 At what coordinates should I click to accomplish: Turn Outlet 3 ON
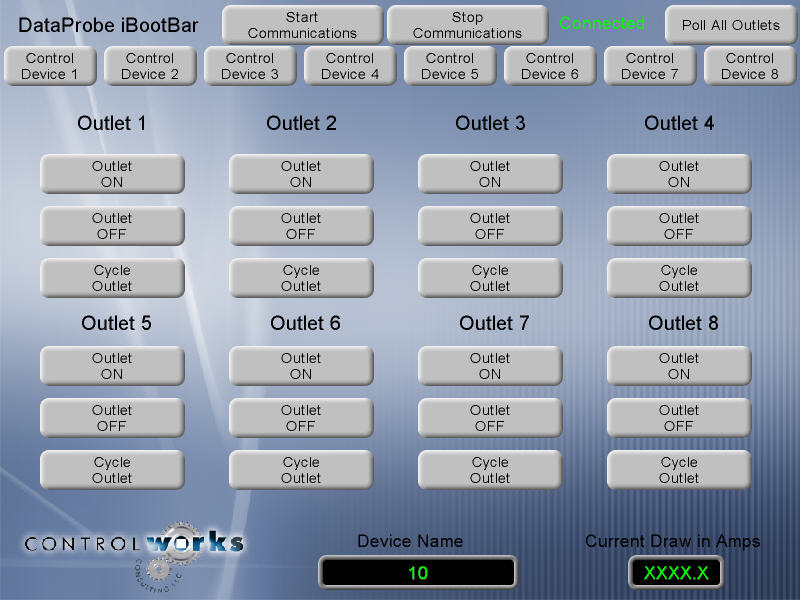(490, 174)
